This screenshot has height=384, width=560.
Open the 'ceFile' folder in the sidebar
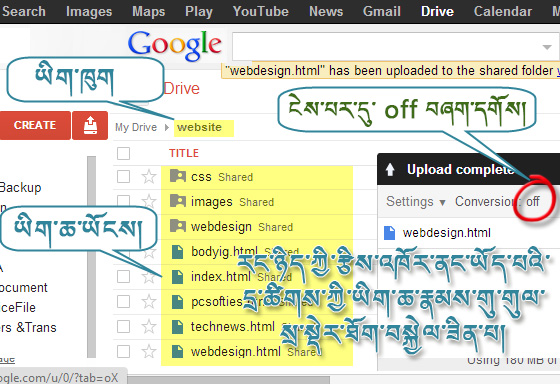[x=18, y=308]
